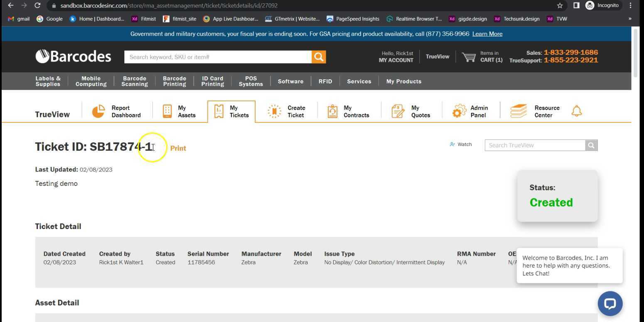
Task: Click the Create Ticket icon
Action: coord(274,111)
